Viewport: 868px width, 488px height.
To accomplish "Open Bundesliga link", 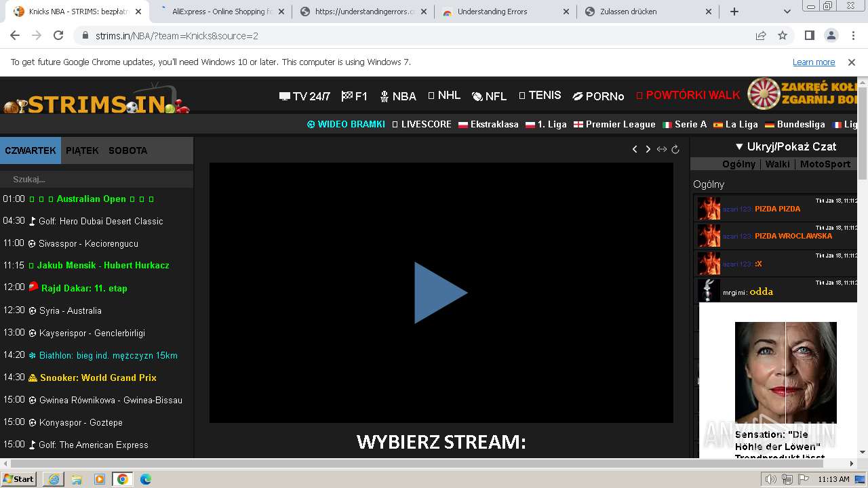I will click(795, 125).
